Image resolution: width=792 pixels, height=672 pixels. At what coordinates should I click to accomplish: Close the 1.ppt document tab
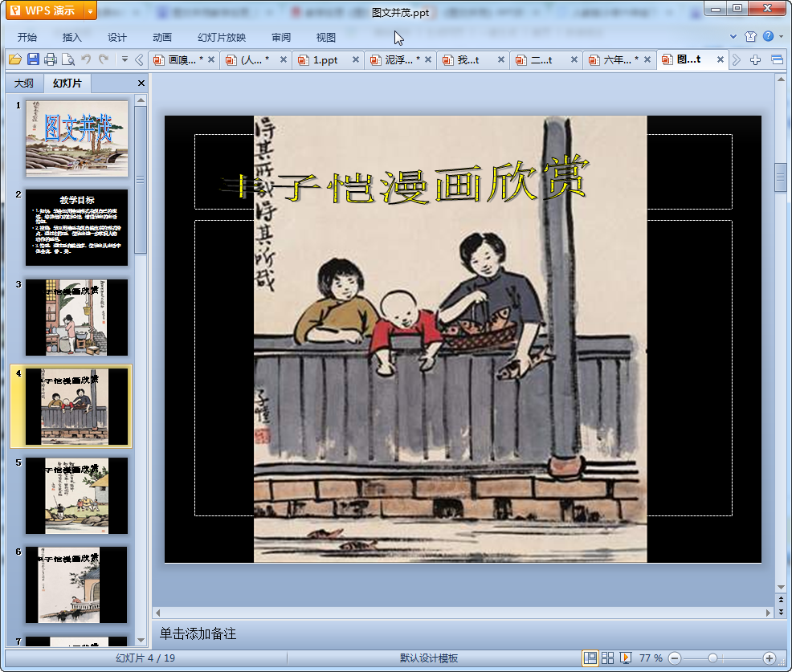[x=356, y=59]
